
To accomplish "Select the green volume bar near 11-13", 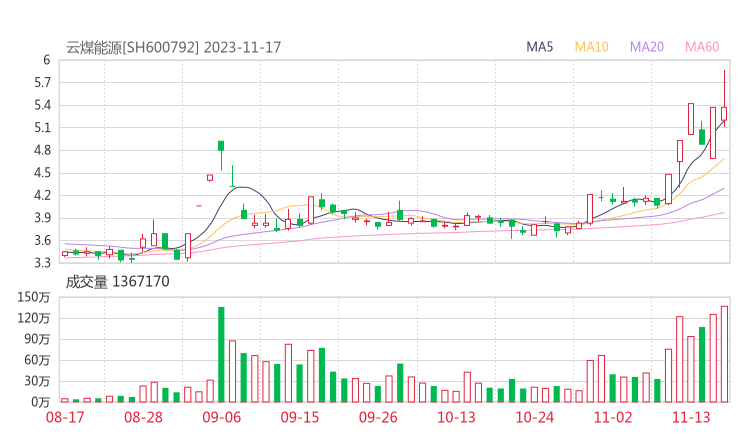I will click(x=702, y=364).
